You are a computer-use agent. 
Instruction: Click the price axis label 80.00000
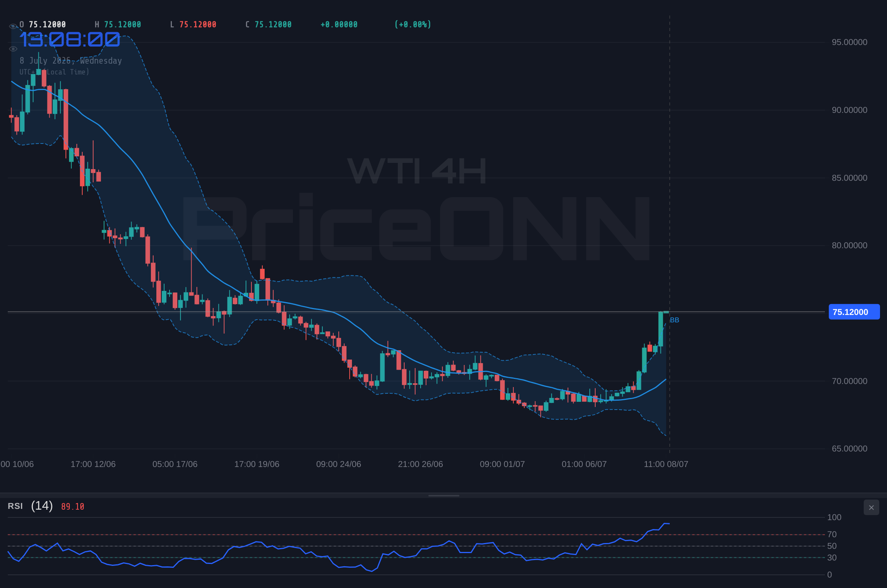click(849, 246)
